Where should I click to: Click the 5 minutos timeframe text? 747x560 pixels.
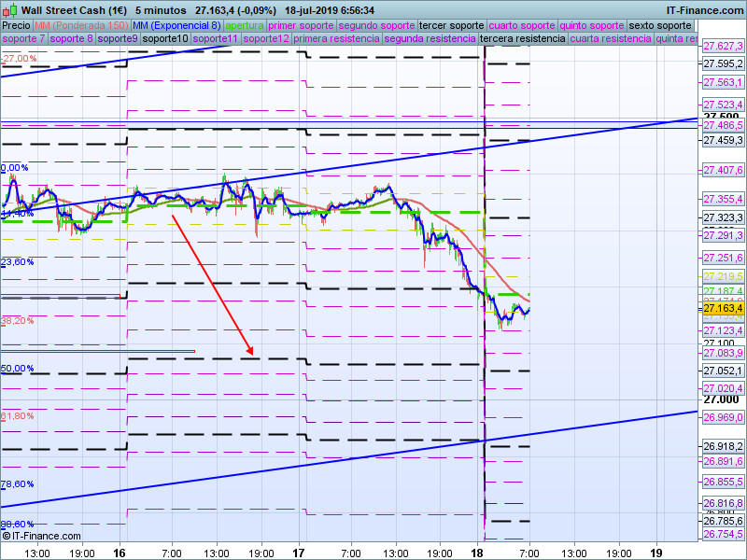click(163, 9)
